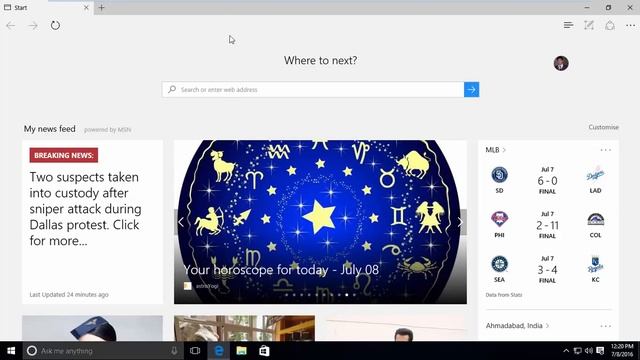Click the Kansas City Royals logo
640x360 pixels.
595,264
